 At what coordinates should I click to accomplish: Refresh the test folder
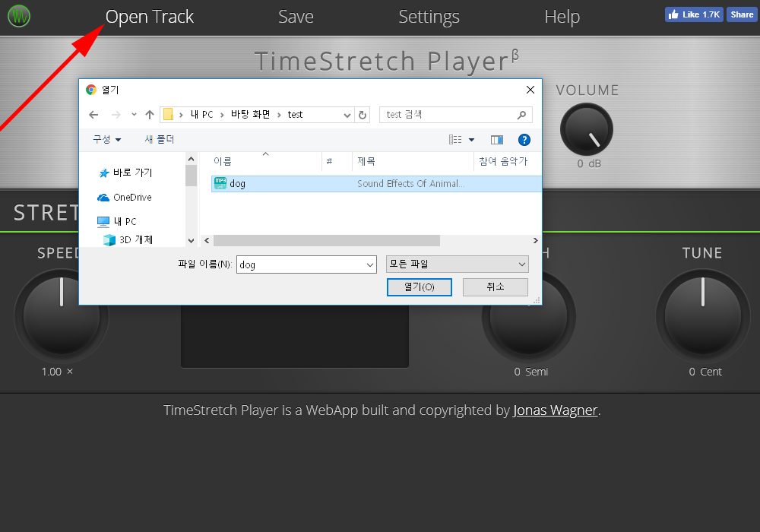coord(362,116)
